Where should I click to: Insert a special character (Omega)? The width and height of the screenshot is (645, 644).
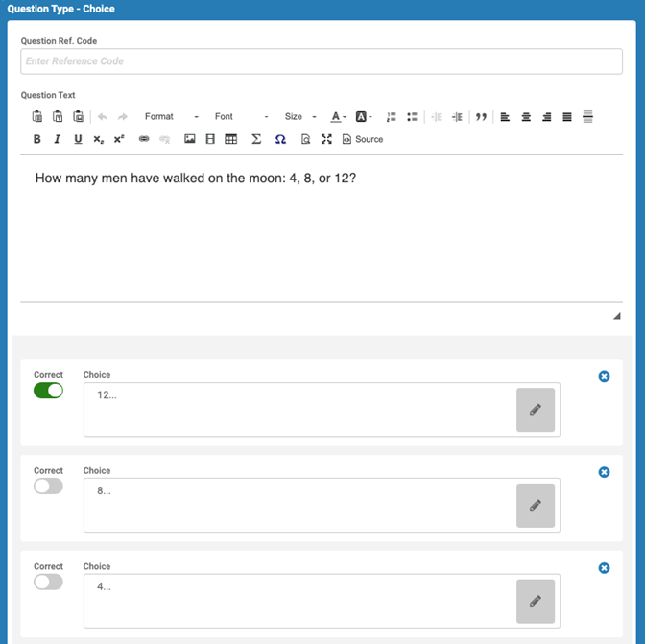(280, 139)
